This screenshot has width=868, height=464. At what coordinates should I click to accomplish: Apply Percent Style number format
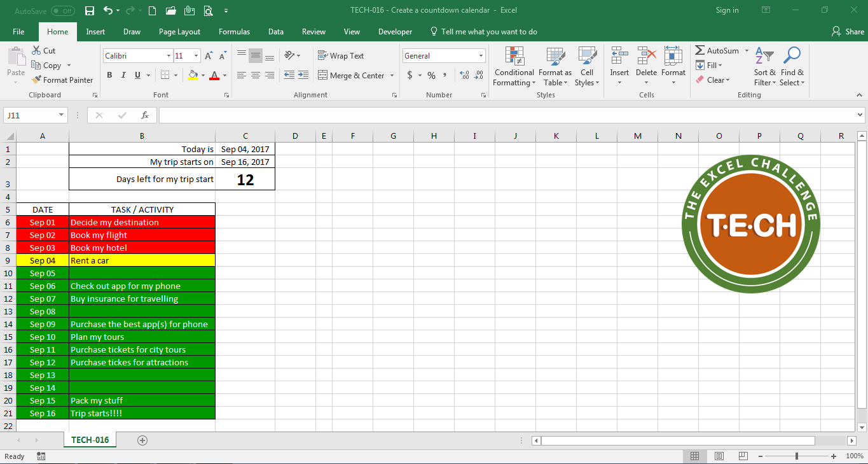point(431,75)
